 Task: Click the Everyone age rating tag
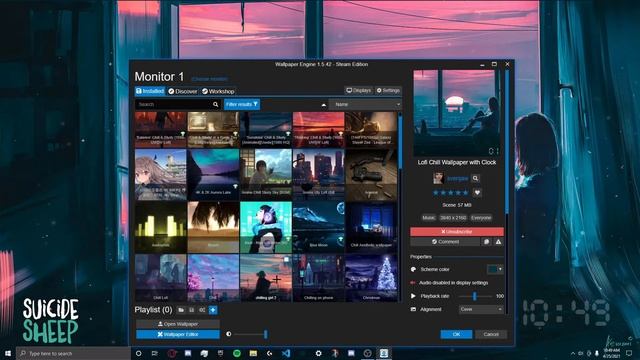481,218
